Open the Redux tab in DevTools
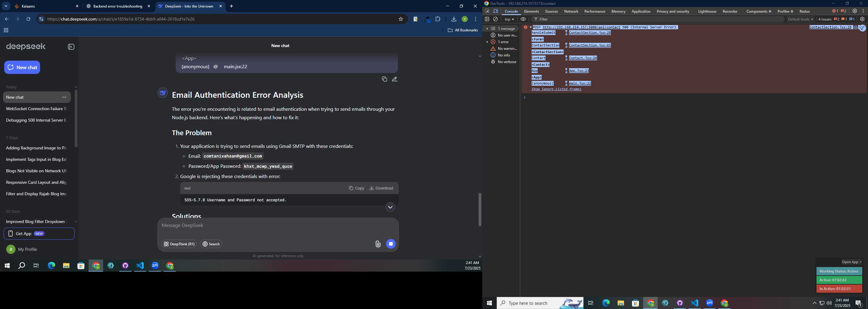 [805, 11]
